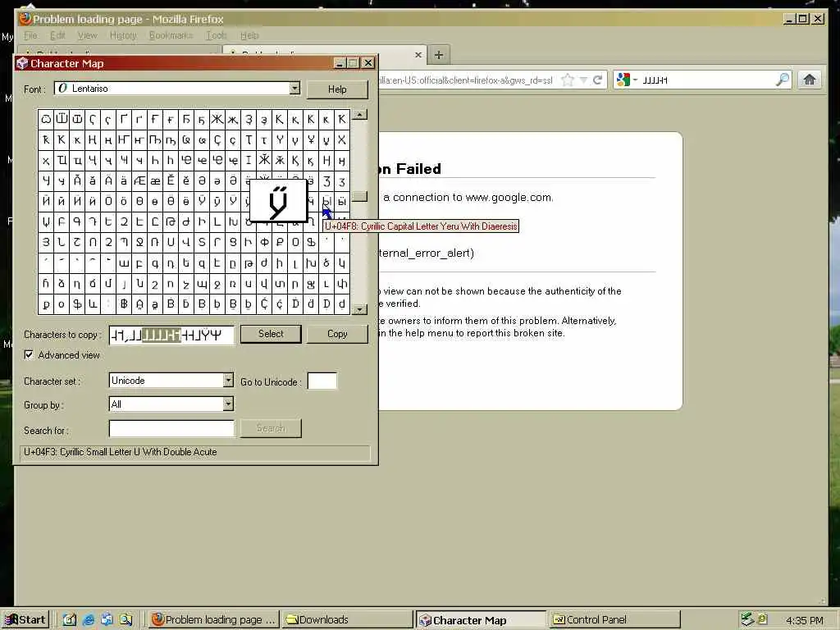Click the Google search engine icon in Firefox
Screen dimensions: 840x630
point(623,80)
